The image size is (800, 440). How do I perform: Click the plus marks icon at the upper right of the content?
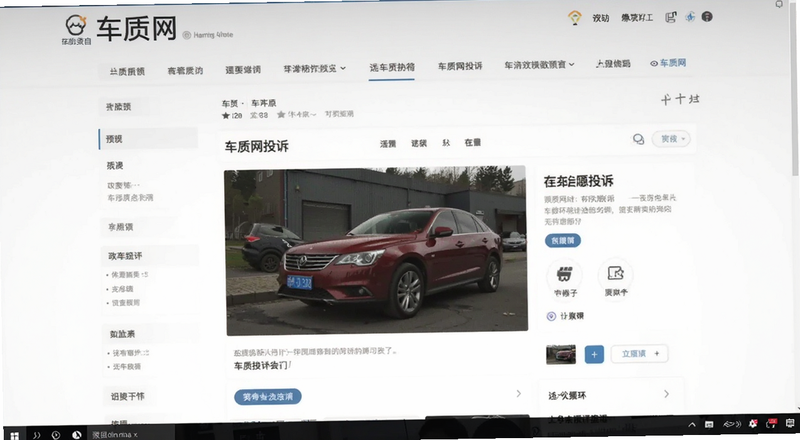pos(680,99)
